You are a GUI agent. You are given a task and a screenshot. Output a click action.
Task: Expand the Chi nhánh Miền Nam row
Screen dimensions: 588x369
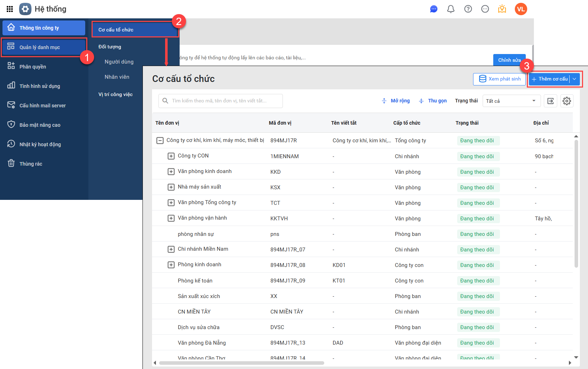[171, 249]
